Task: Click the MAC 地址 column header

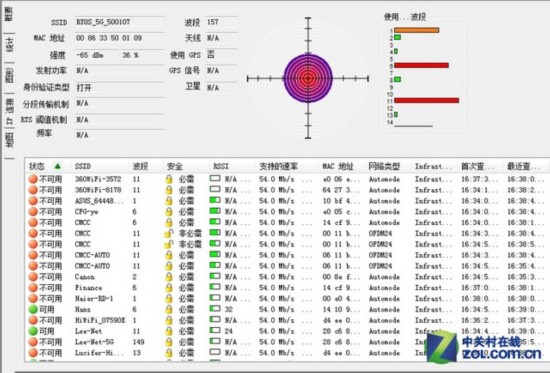Action: pyautogui.click(x=338, y=166)
